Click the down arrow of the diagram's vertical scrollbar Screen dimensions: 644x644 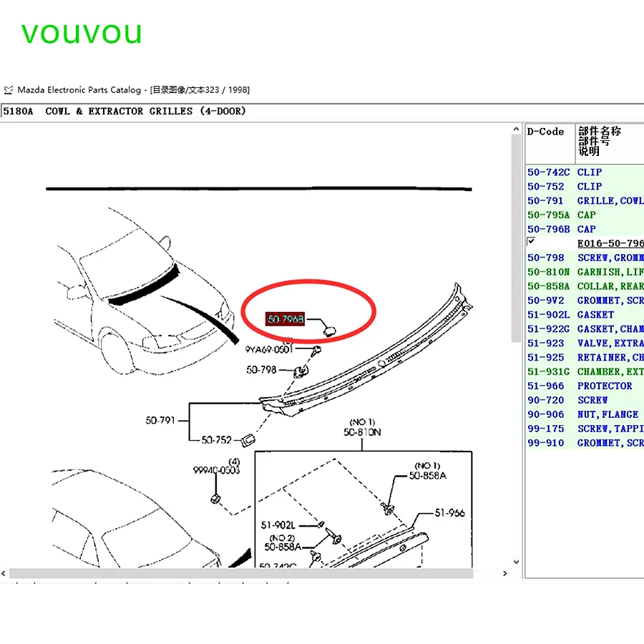516,562
